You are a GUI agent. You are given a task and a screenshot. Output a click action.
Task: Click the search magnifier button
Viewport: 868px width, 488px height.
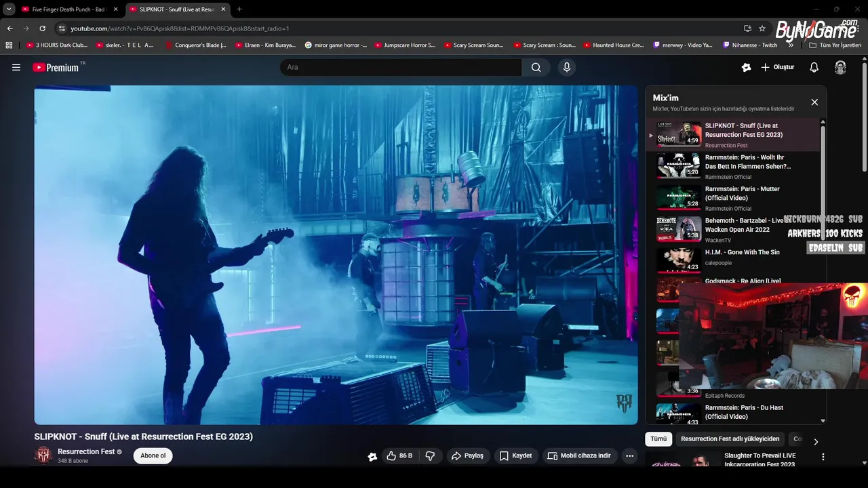536,67
